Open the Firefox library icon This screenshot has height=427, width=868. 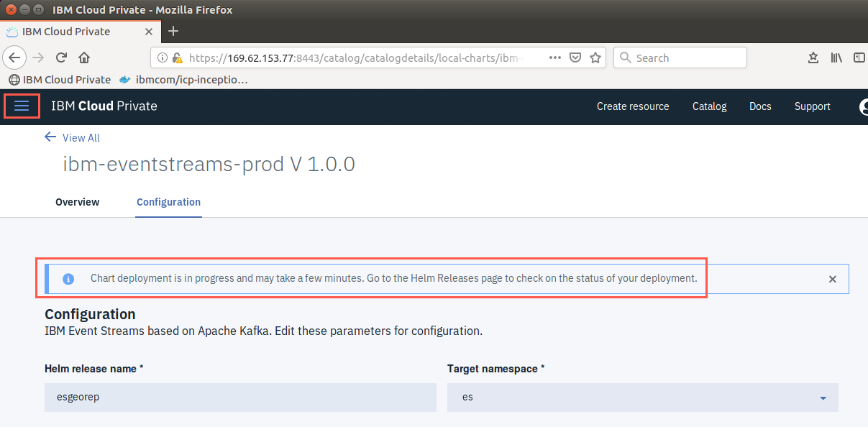(836, 58)
